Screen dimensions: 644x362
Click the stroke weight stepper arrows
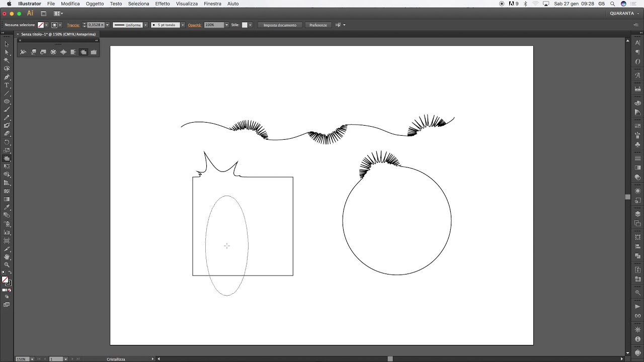pyautogui.click(x=84, y=25)
